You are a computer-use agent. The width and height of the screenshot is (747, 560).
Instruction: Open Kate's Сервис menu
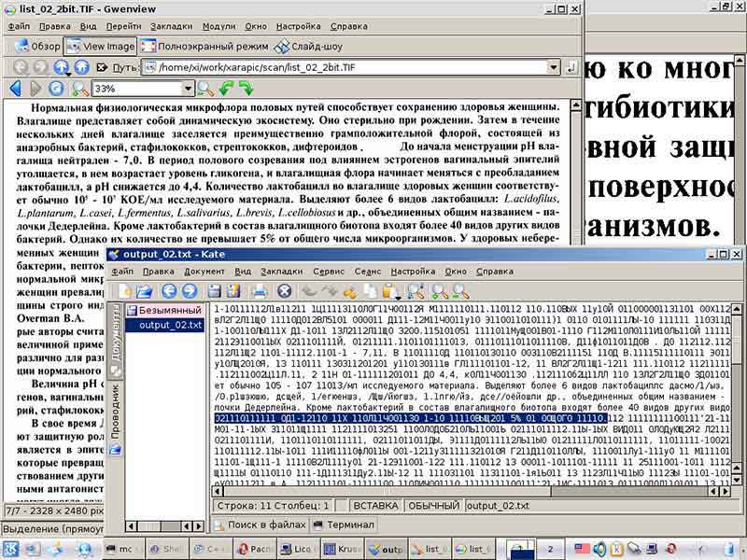click(x=328, y=272)
